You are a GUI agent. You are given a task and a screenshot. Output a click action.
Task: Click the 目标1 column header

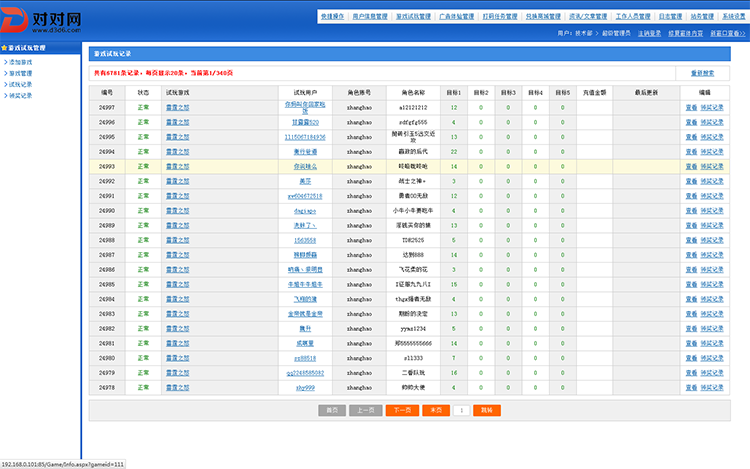pyautogui.click(x=453, y=93)
